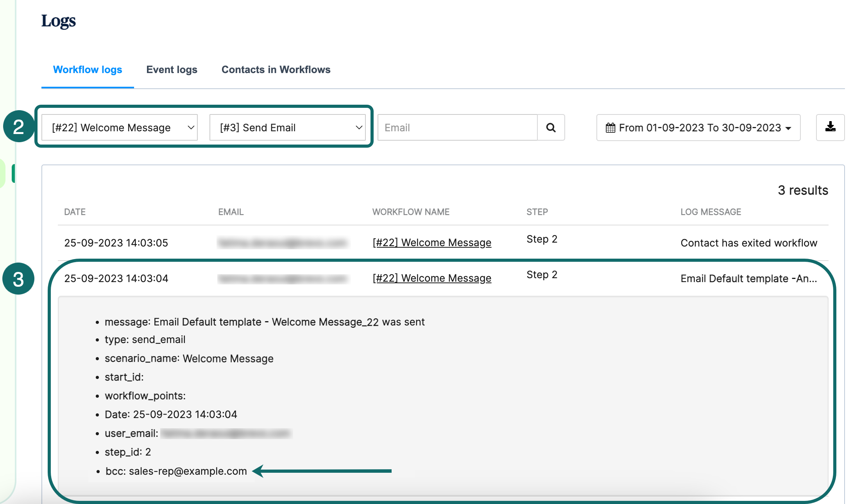Click the search magnifier icon button
The height and width of the screenshot is (504, 852).
[x=551, y=127]
